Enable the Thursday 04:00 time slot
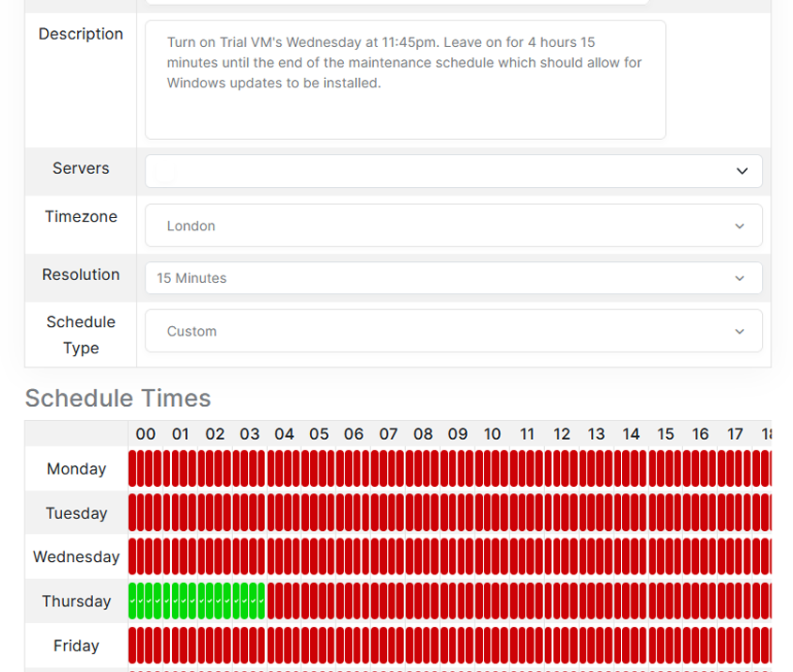 point(272,601)
